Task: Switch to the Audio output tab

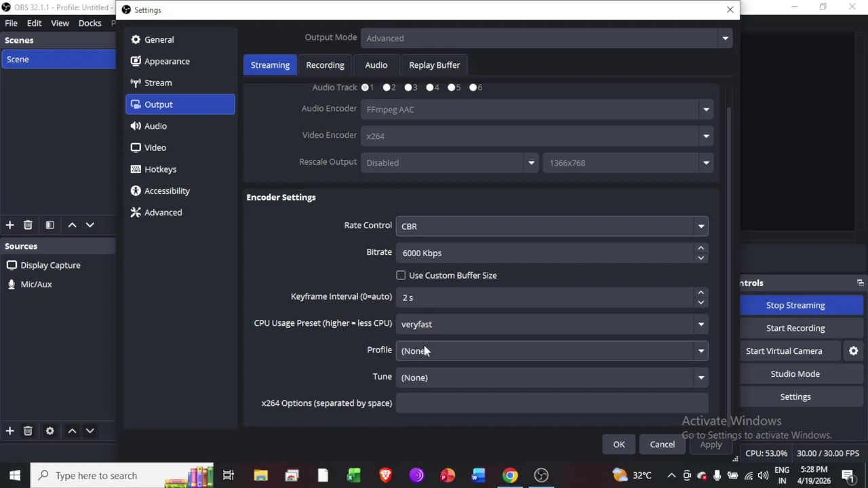Action: pos(376,65)
